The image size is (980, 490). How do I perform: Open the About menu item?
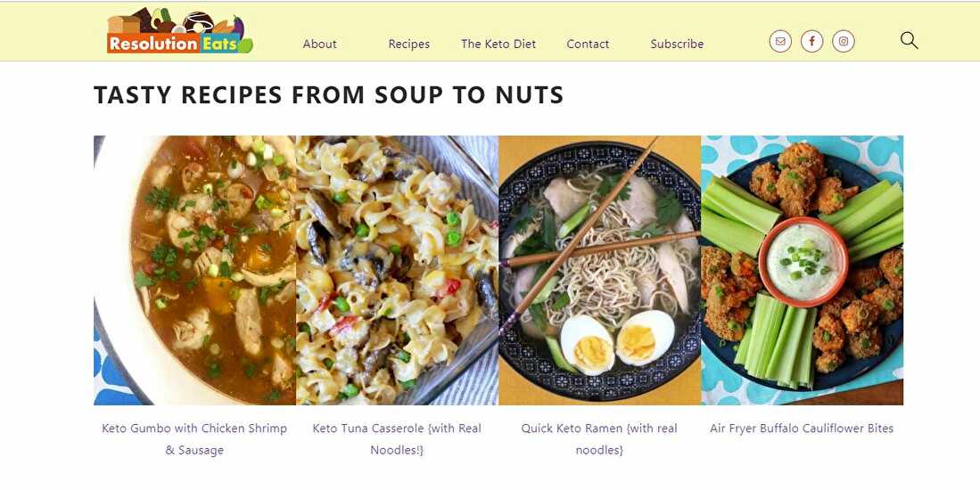[320, 44]
